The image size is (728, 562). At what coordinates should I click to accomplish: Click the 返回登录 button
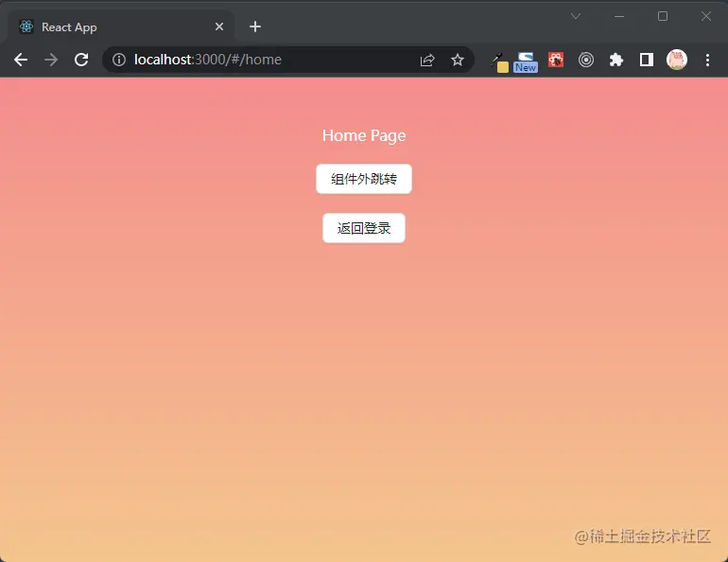click(364, 228)
